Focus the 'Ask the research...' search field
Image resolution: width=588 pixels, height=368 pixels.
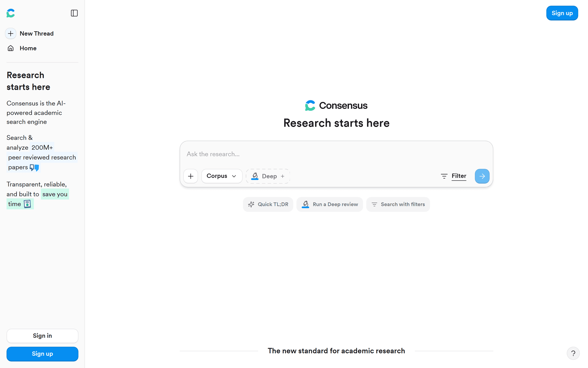pyautogui.click(x=336, y=154)
